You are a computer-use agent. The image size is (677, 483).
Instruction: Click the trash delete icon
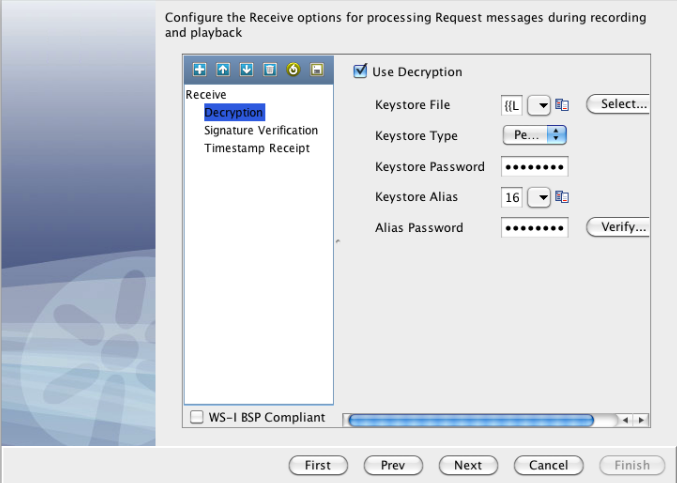click(x=269, y=70)
